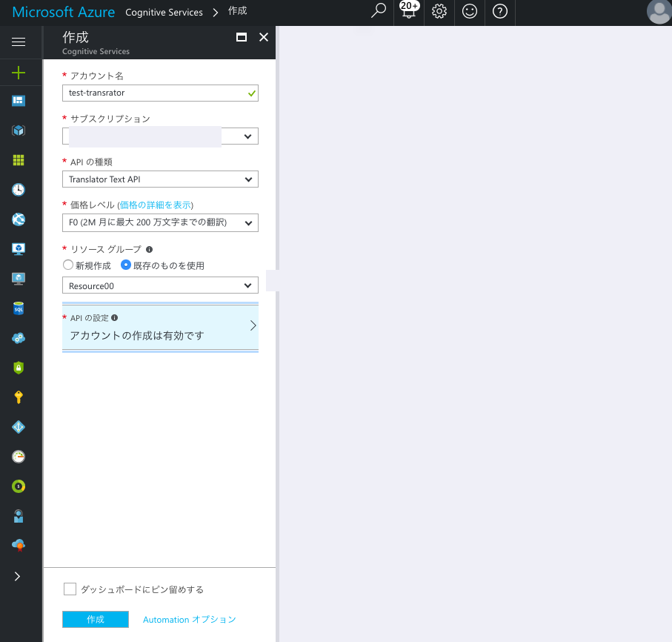
Task: Open App Services globe icon
Action: tap(19, 219)
